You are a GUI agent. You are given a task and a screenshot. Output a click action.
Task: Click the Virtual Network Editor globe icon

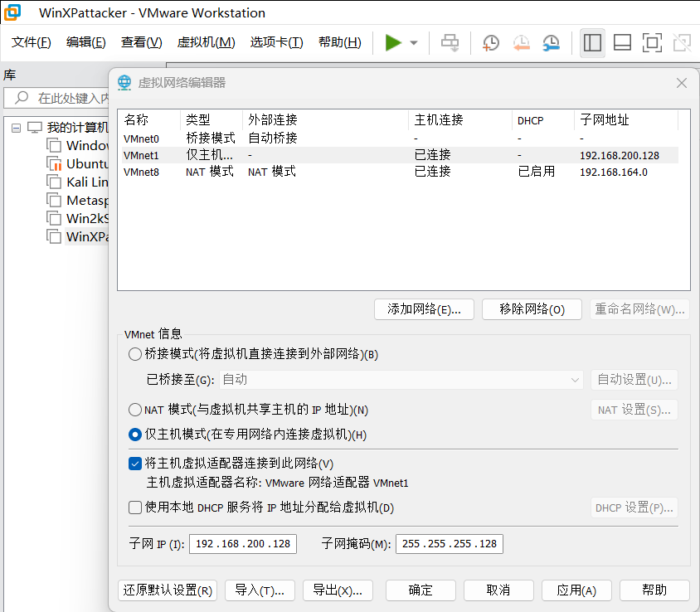pos(124,83)
